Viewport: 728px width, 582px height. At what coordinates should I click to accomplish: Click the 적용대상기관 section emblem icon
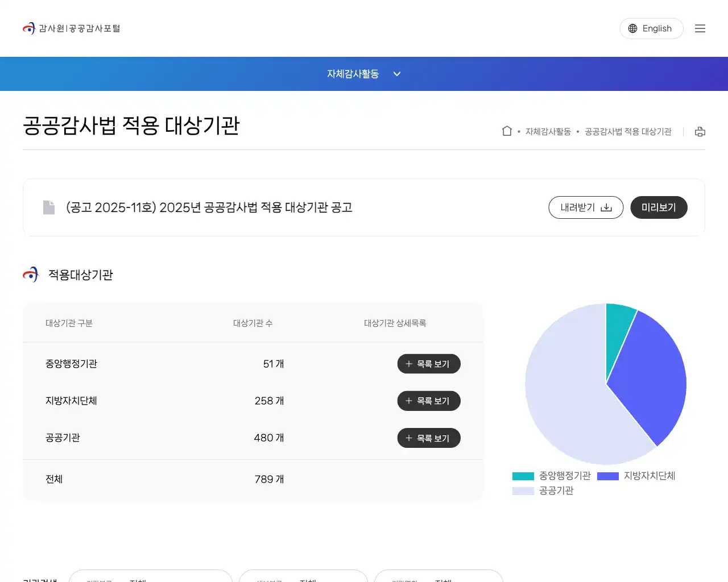(31, 275)
